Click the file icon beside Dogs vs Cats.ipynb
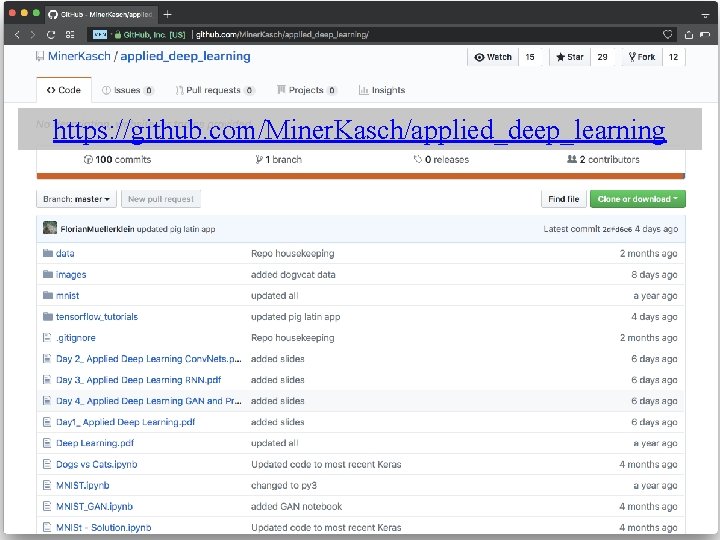 coord(47,464)
